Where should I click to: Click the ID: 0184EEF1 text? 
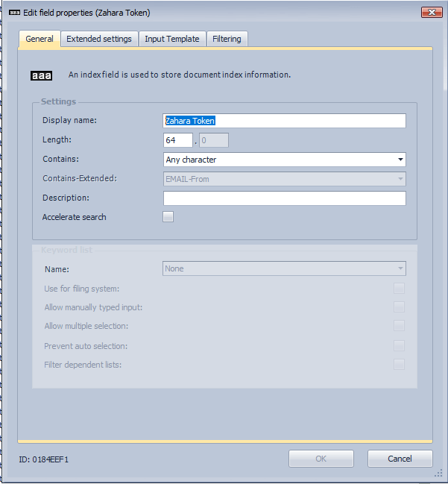point(44,459)
